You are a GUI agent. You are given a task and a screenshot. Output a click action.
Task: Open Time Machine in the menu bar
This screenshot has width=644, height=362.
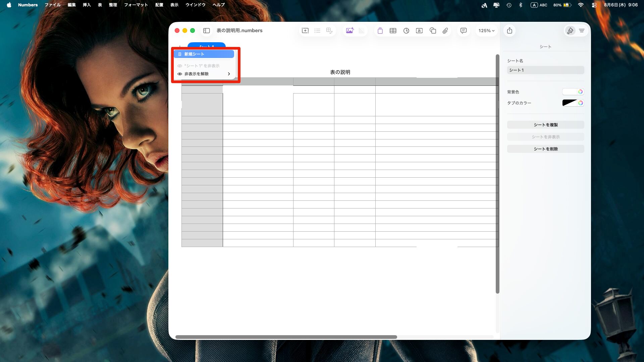[x=509, y=5]
